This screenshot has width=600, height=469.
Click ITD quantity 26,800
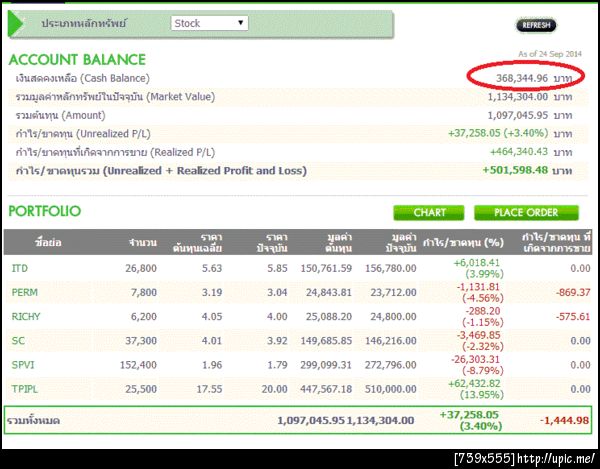tap(141, 268)
